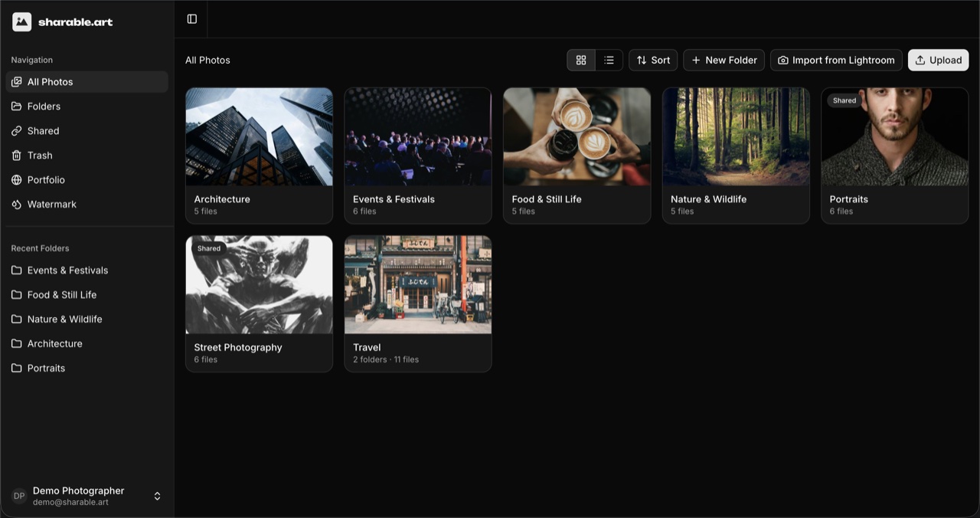Open recent folder Portraits

(87, 369)
